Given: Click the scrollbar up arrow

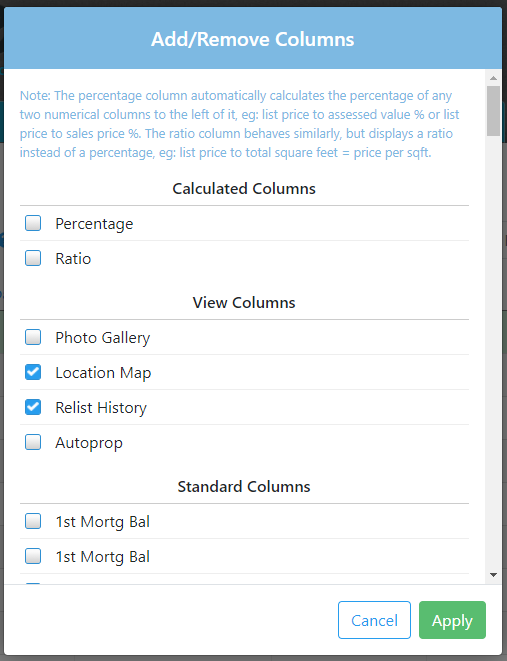Looking at the screenshot, I should pos(493,78).
